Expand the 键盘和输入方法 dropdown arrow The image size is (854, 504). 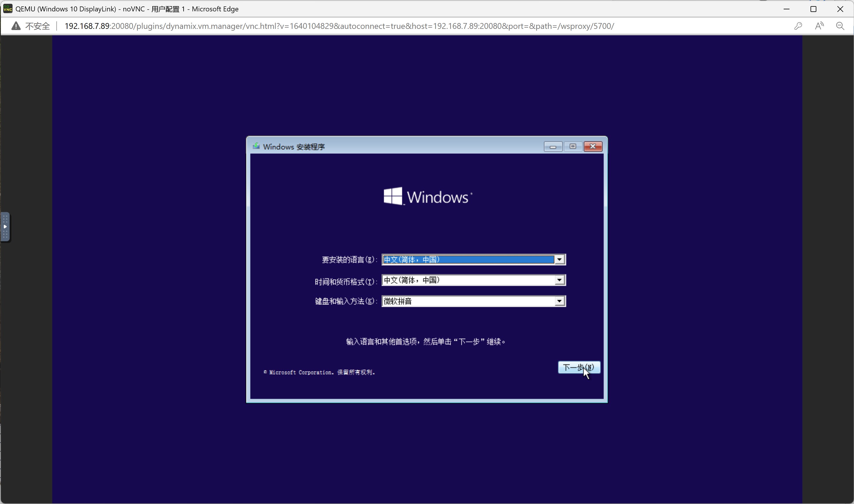560,301
